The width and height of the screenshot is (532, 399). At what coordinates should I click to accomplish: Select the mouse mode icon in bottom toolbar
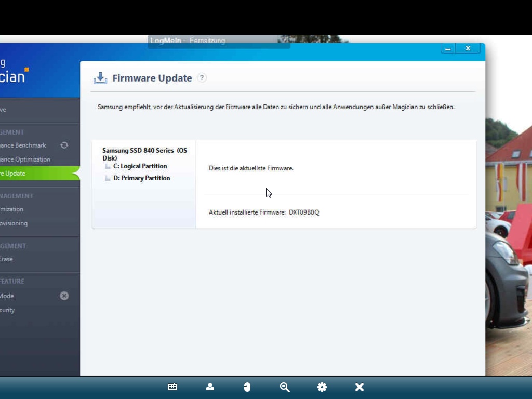click(x=247, y=387)
